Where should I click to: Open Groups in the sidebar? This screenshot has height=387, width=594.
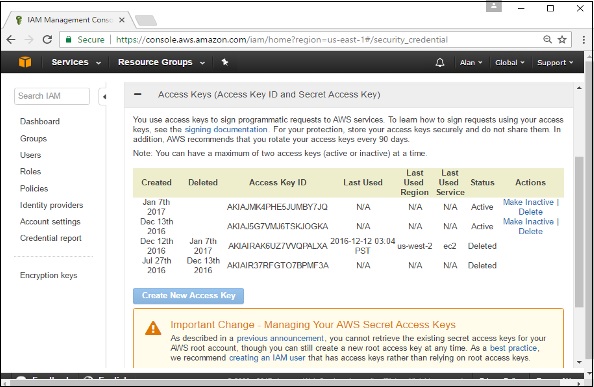(x=33, y=138)
